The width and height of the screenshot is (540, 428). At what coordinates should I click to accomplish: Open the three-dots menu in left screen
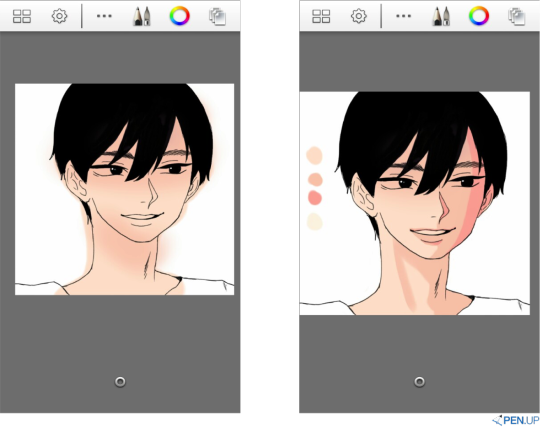pyautogui.click(x=104, y=16)
